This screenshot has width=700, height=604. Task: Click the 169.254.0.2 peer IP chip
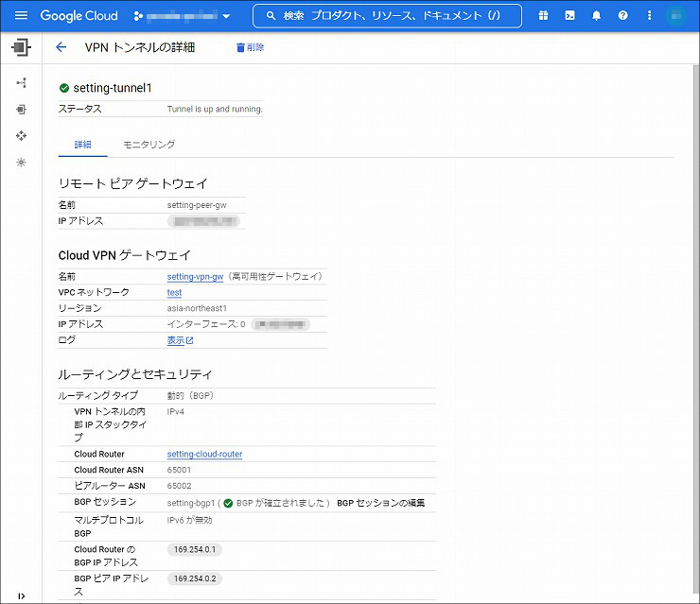pyautogui.click(x=195, y=578)
